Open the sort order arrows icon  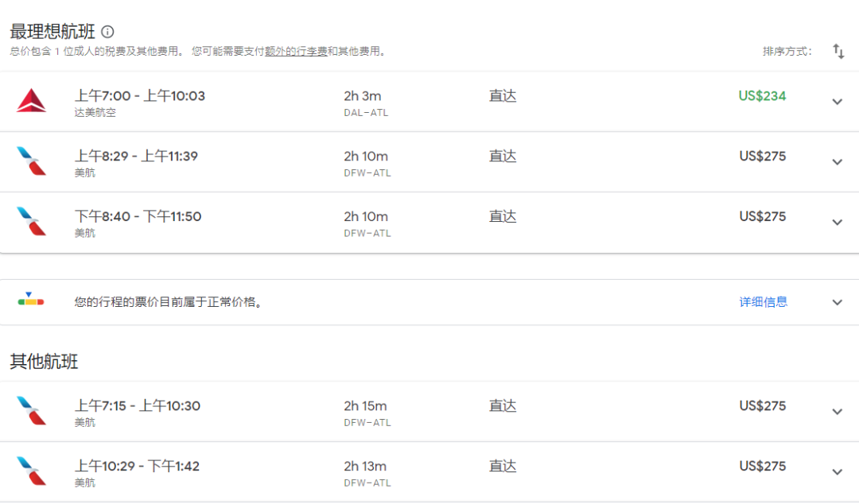tap(838, 52)
